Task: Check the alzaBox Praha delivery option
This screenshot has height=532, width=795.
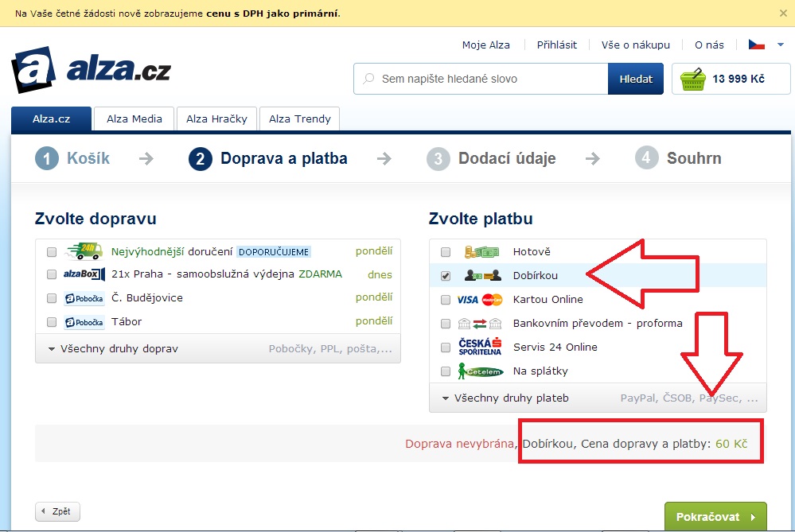Action: point(51,274)
